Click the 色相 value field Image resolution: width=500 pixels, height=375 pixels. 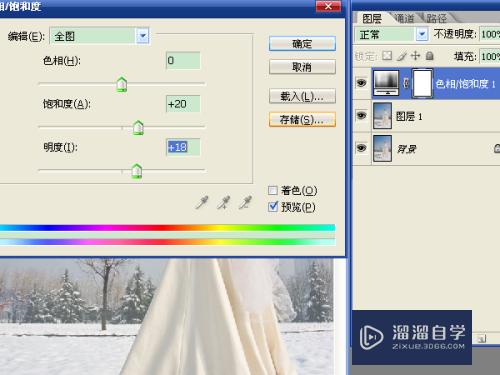tap(183, 61)
